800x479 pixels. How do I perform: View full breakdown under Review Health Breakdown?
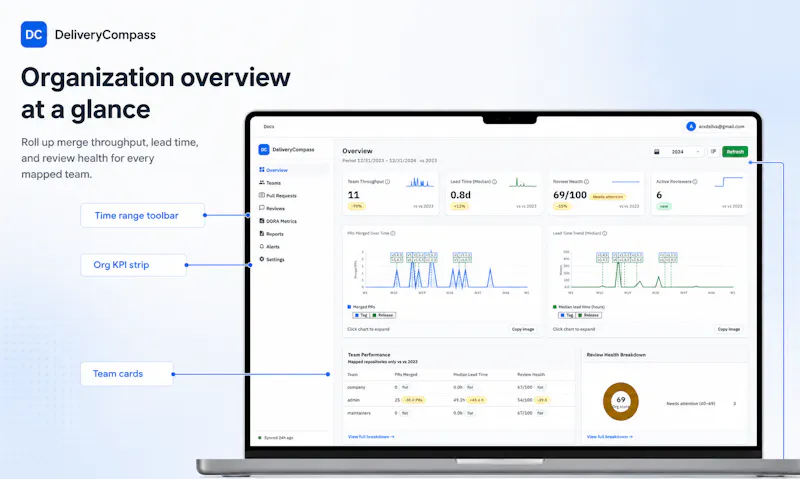[x=610, y=437]
